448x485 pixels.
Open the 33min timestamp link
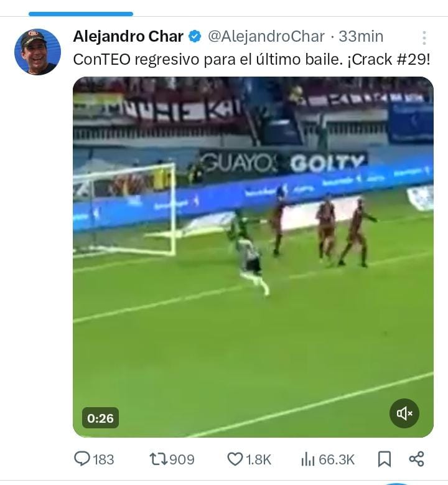click(x=361, y=37)
